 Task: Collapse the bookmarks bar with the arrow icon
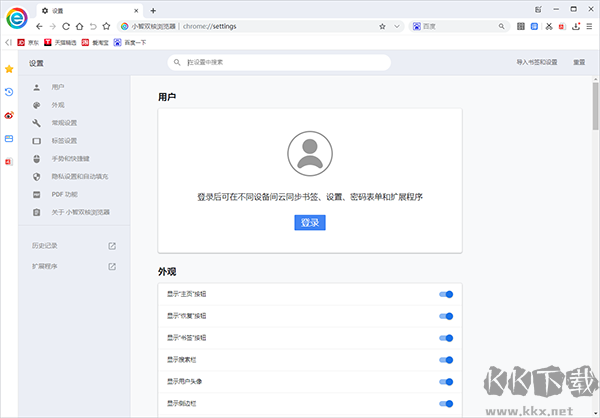click(8, 42)
